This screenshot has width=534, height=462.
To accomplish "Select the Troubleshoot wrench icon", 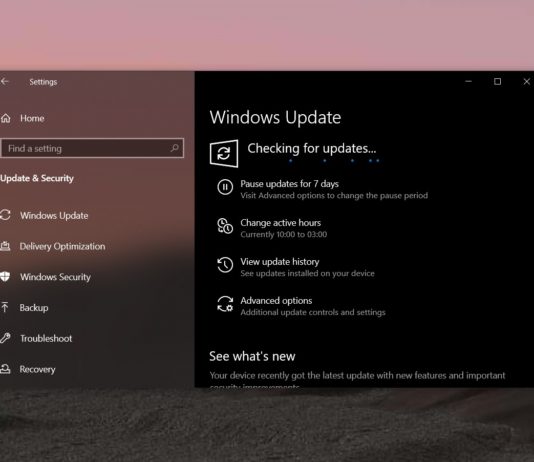I will [x=5, y=338].
